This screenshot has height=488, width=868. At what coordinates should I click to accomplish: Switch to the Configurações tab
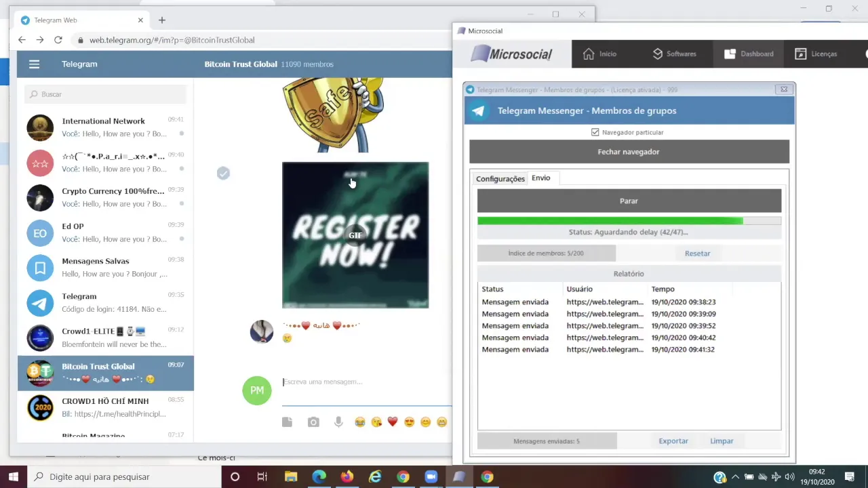point(500,179)
